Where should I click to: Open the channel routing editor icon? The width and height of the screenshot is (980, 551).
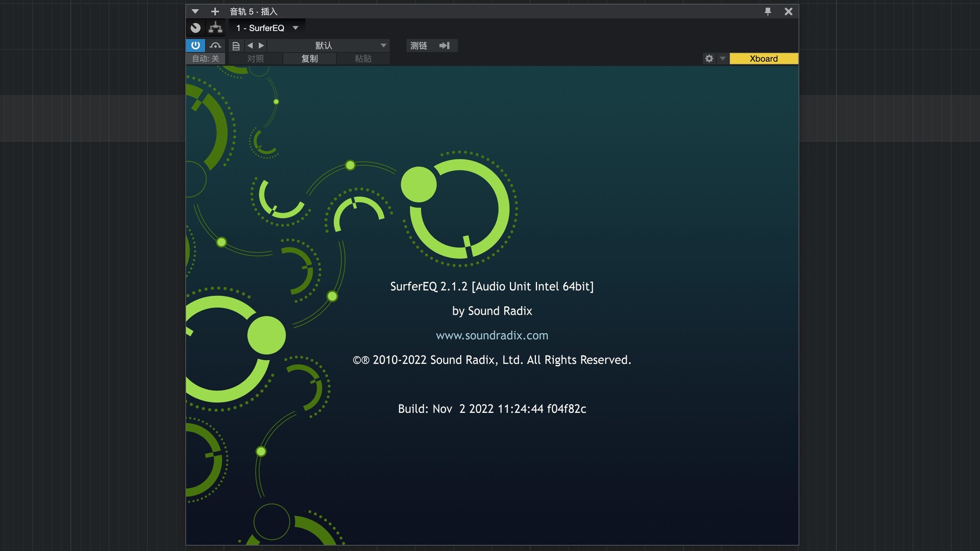[215, 28]
